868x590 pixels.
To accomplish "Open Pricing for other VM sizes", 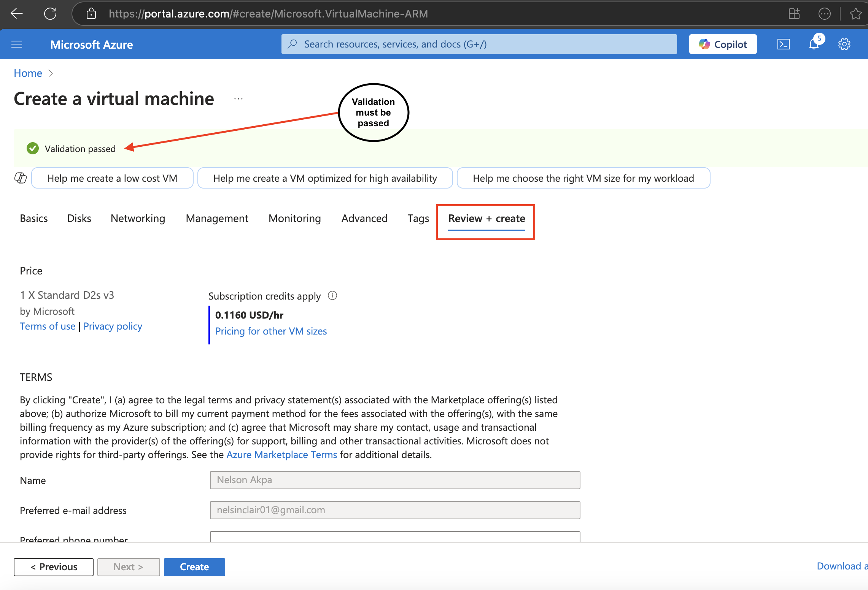I will pyautogui.click(x=271, y=331).
